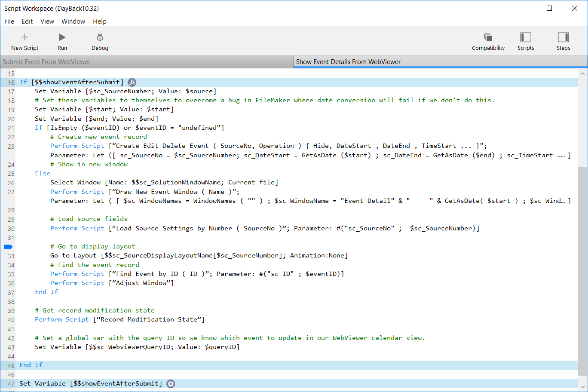Open the File menu
This screenshot has width=588, height=392.
coord(9,21)
